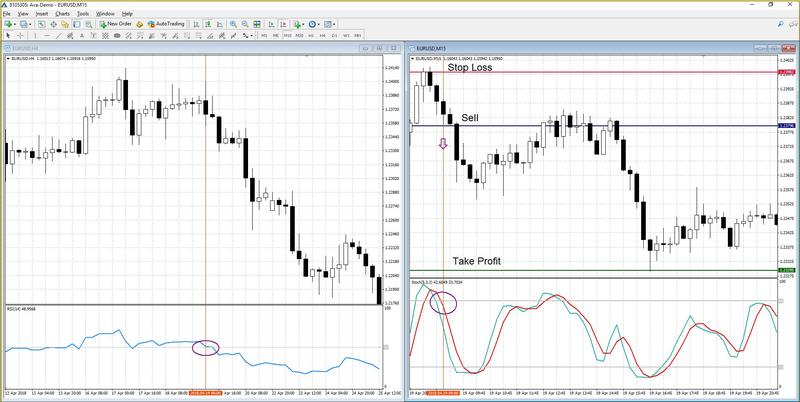Toggle the Terminal panel icon

[x=77, y=24]
